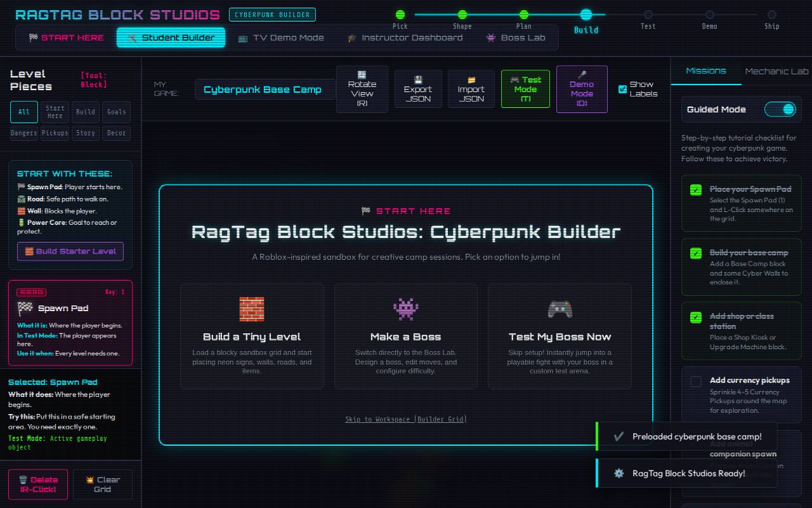Screen dimensions: 812x508
Task: Open TV Demo Mode tab
Action: (x=281, y=37)
